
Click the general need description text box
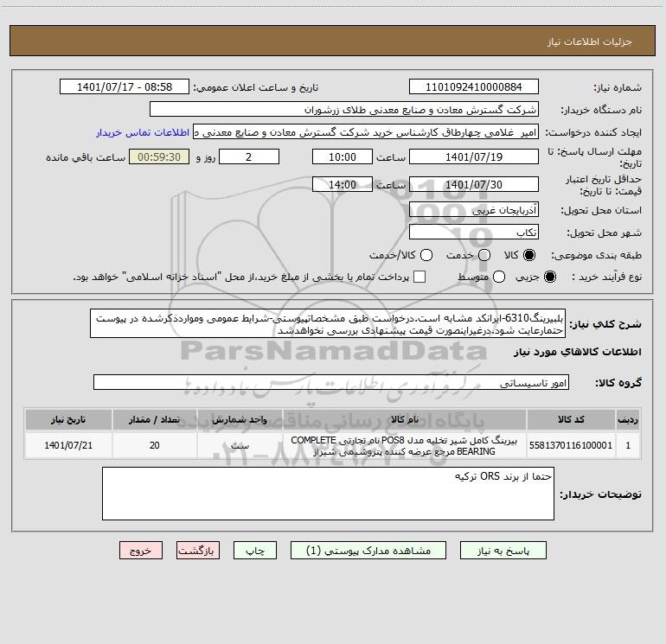[328, 324]
